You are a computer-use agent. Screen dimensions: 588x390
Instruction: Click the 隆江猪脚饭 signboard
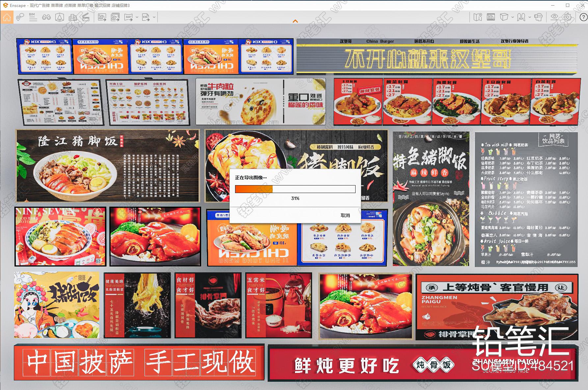108,166
